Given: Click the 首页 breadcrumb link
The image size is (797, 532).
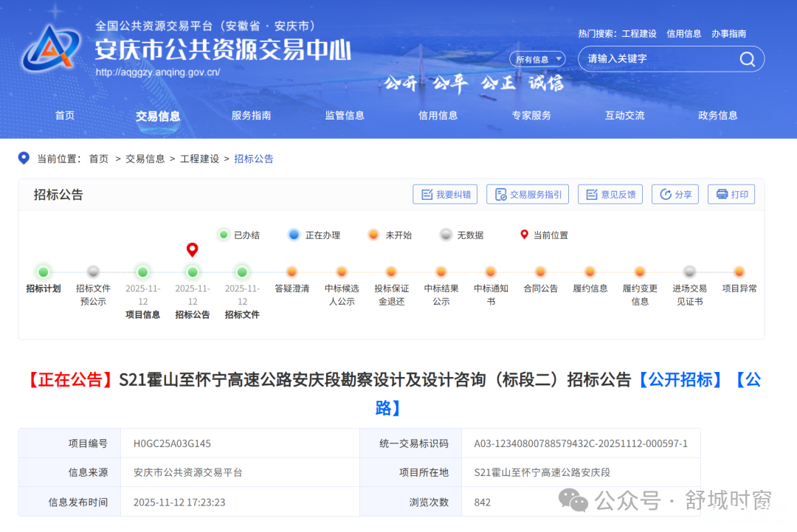Looking at the screenshot, I should 99,159.
